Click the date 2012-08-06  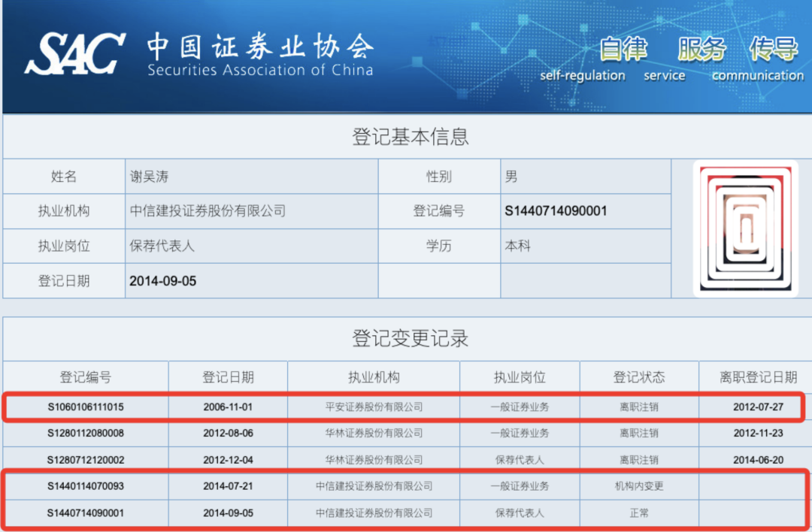[228, 433]
